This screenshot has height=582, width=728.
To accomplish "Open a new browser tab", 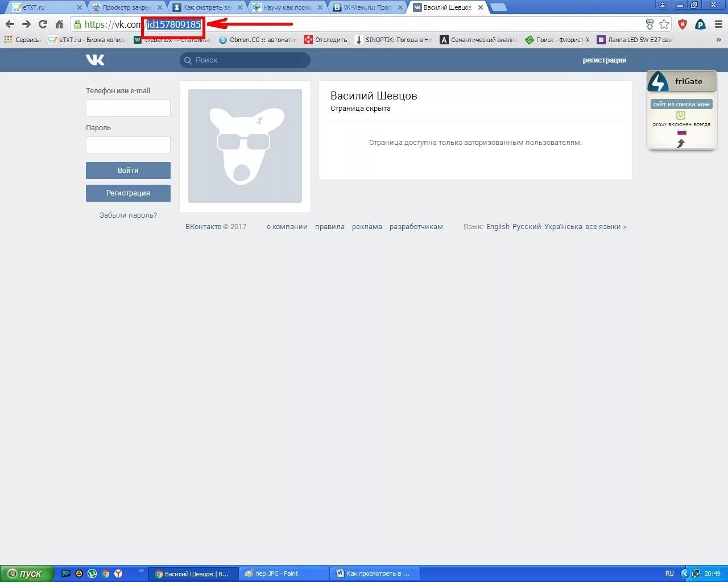I will (498, 7).
